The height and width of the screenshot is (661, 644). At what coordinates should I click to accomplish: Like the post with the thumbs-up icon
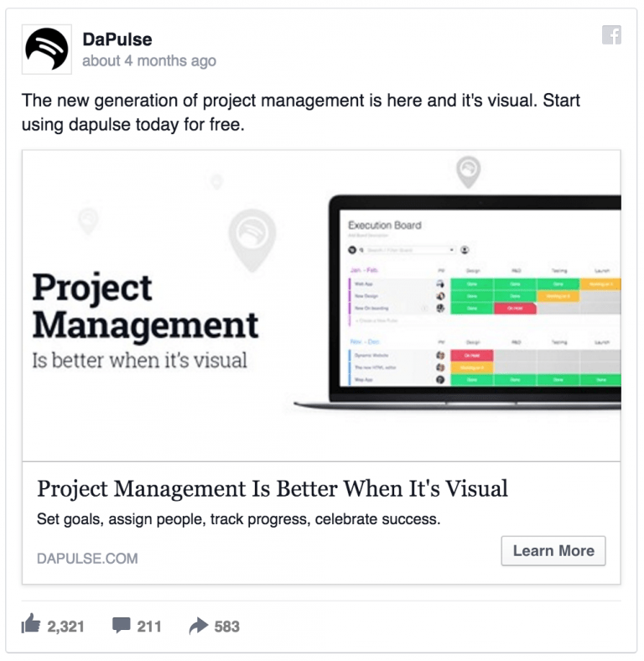tap(31, 625)
